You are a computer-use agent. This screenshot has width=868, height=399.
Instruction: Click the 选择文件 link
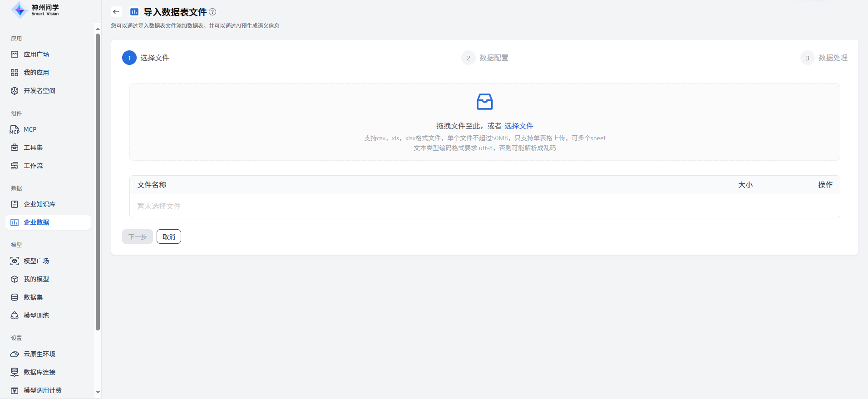point(518,126)
